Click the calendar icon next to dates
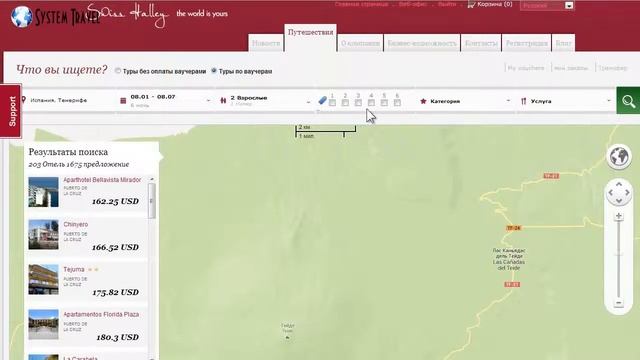 (123, 100)
